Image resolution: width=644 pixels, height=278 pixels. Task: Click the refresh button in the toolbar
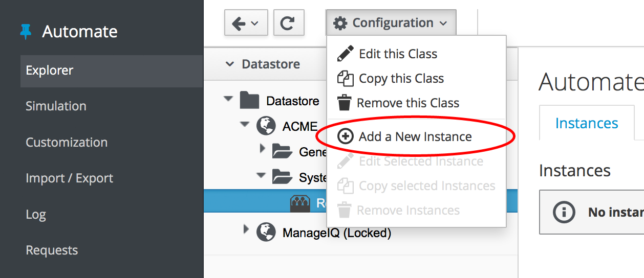(x=289, y=23)
